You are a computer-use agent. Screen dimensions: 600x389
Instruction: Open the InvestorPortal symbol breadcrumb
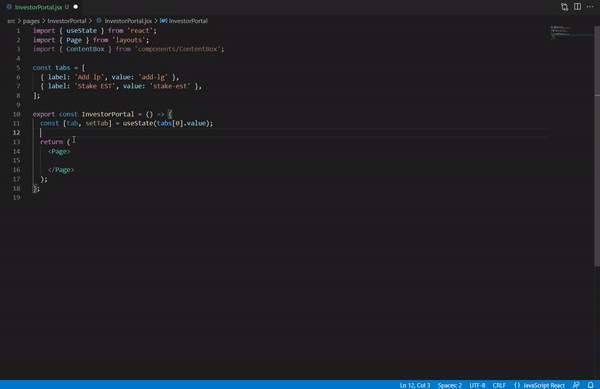click(x=184, y=21)
